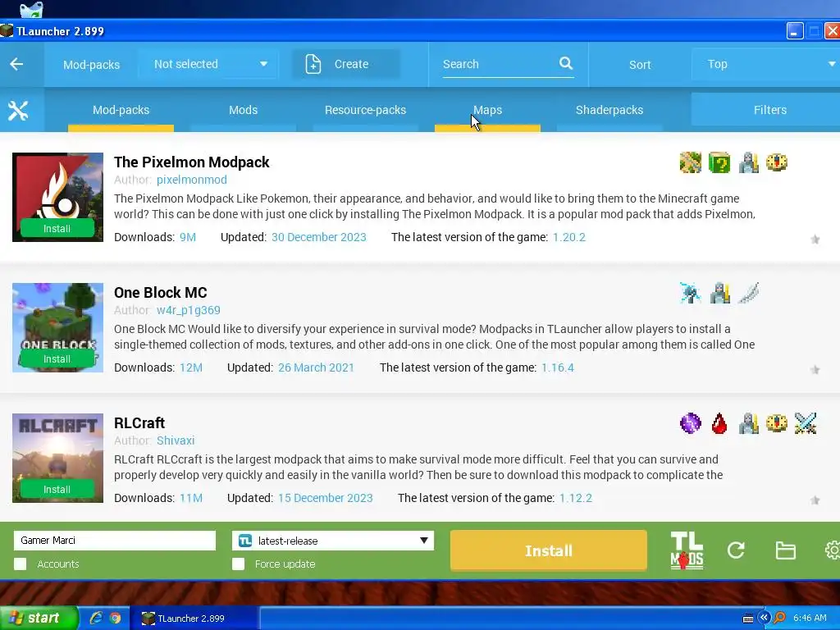Click lucky block icon on Pixelmon Modpack row

click(719, 162)
